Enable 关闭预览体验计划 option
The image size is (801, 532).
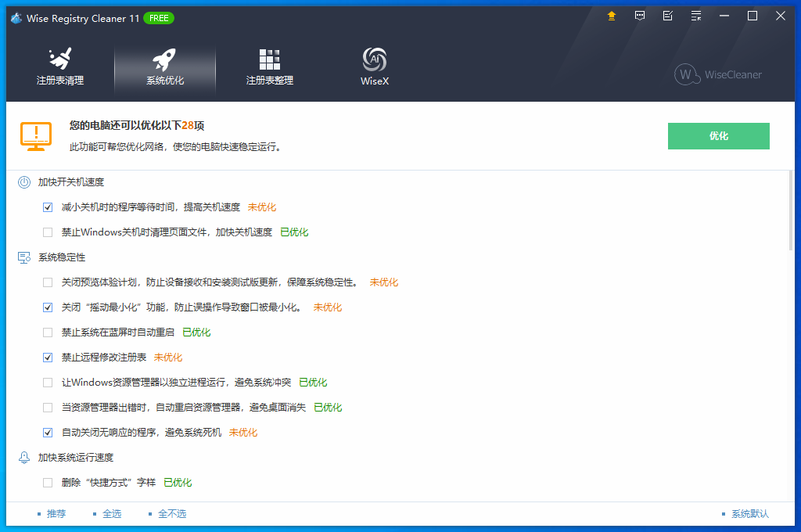click(x=48, y=282)
